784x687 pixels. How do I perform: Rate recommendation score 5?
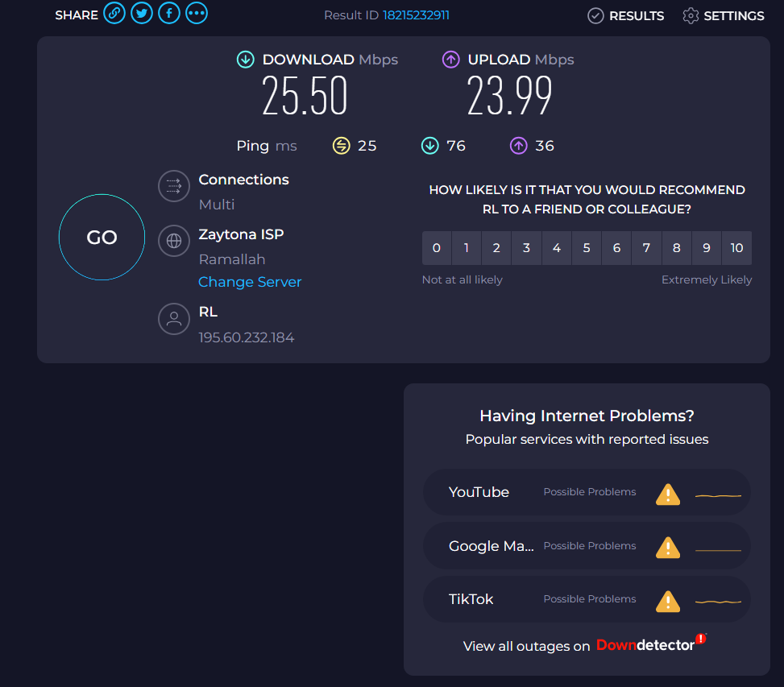[x=587, y=248]
